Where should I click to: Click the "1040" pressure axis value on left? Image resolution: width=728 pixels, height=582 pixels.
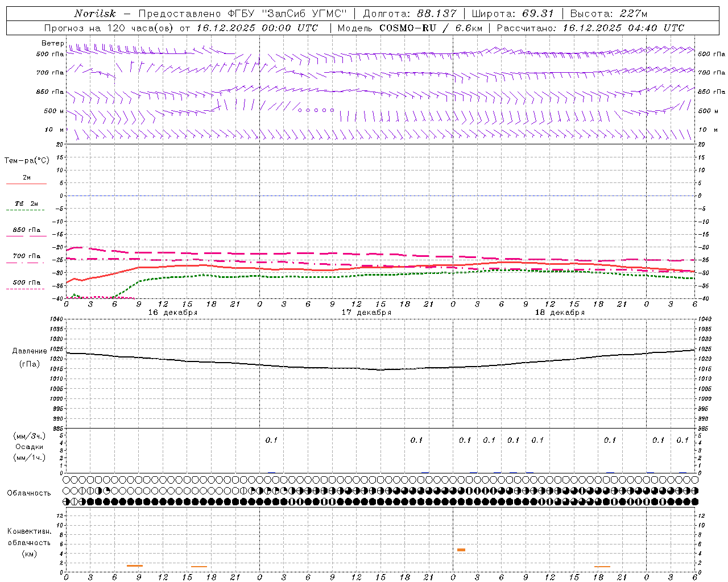pos(56,319)
